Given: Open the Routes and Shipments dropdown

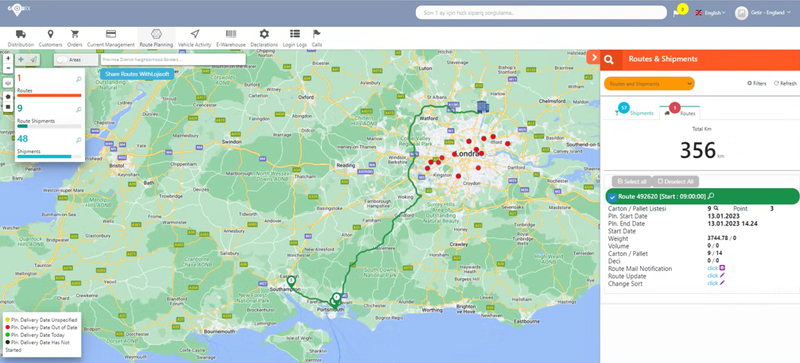Looking at the screenshot, I should (649, 84).
